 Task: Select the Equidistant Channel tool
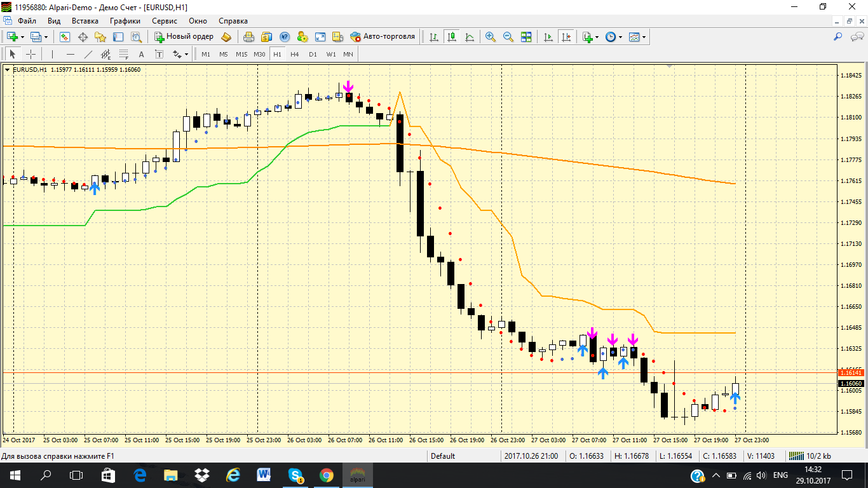(x=106, y=54)
